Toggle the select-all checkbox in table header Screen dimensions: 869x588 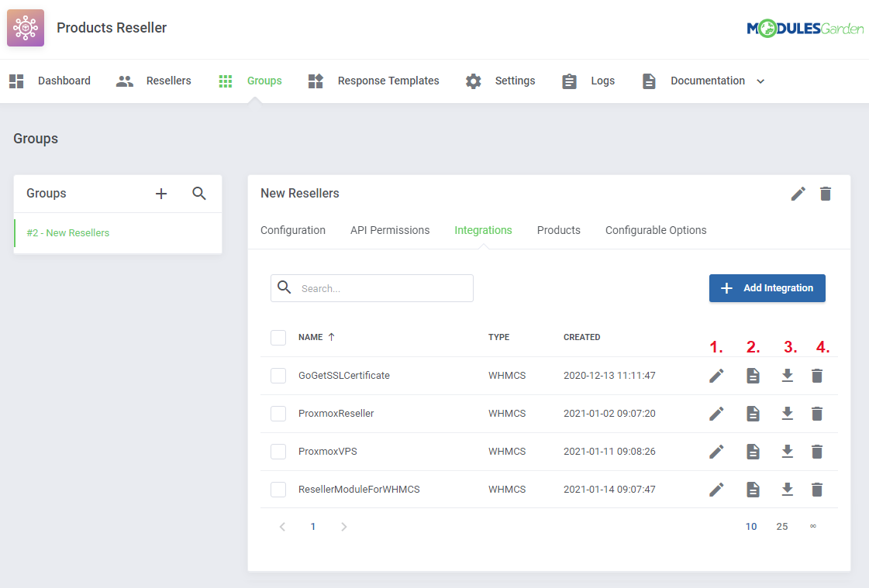click(x=278, y=338)
